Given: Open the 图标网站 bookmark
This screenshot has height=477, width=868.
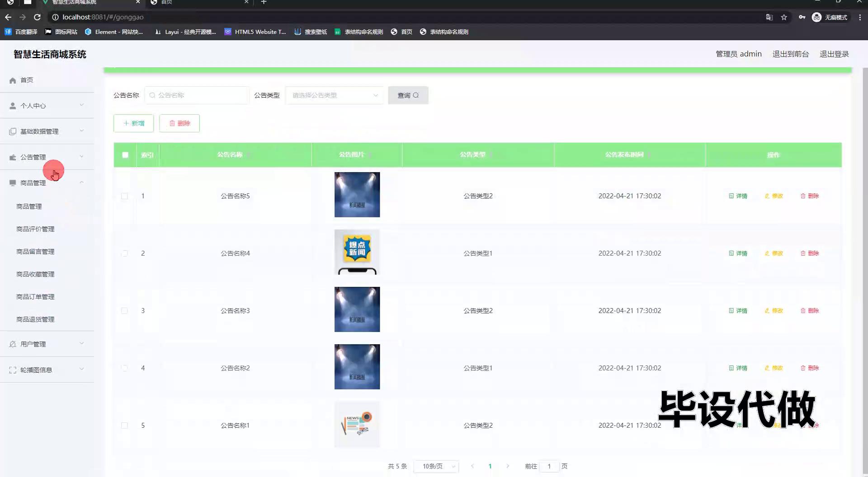Looking at the screenshot, I should tap(61, 32).
